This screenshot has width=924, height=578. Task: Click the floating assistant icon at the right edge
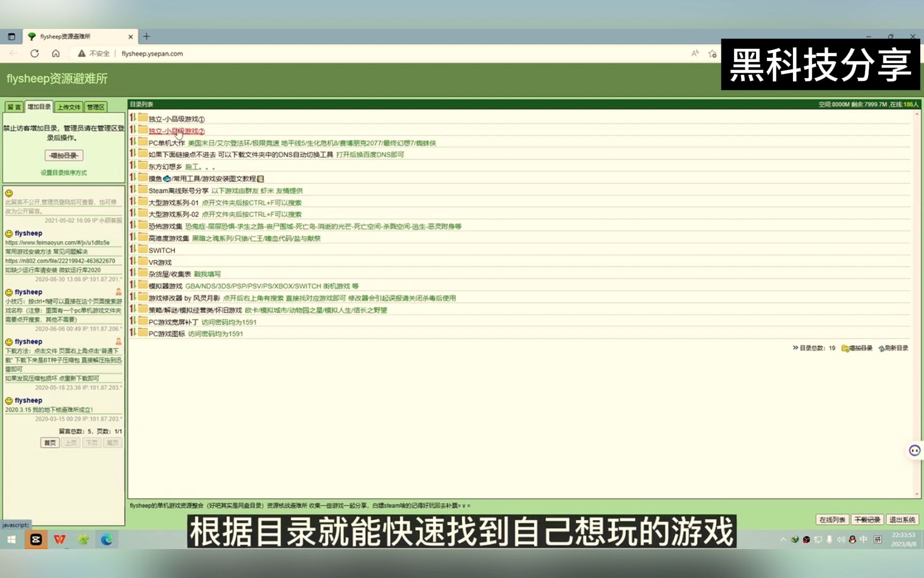coord(915,451)
